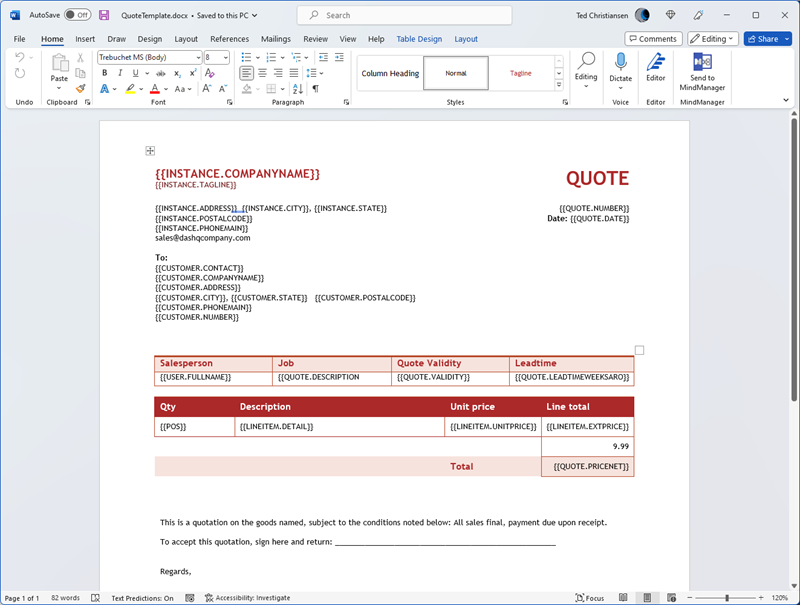This screenshot has height=605, width=800.
Task: Center align the paragraph text
Action: pos(263,73)
